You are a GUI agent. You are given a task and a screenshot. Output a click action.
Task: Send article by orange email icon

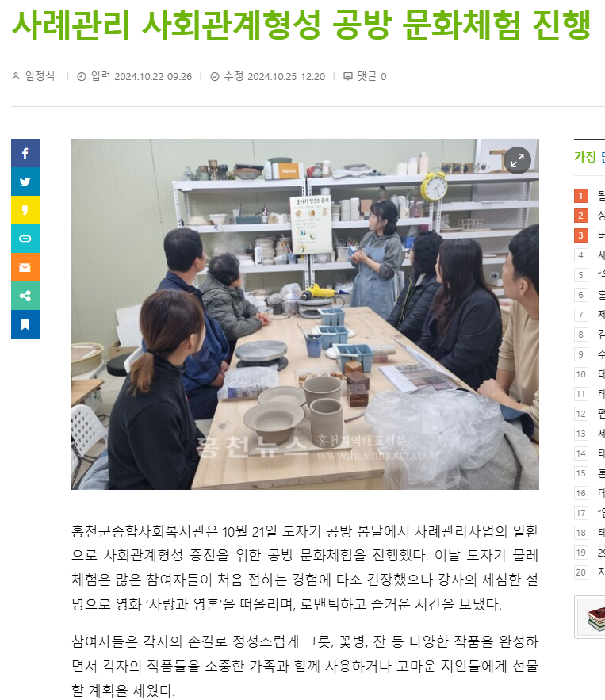[25, 267]
